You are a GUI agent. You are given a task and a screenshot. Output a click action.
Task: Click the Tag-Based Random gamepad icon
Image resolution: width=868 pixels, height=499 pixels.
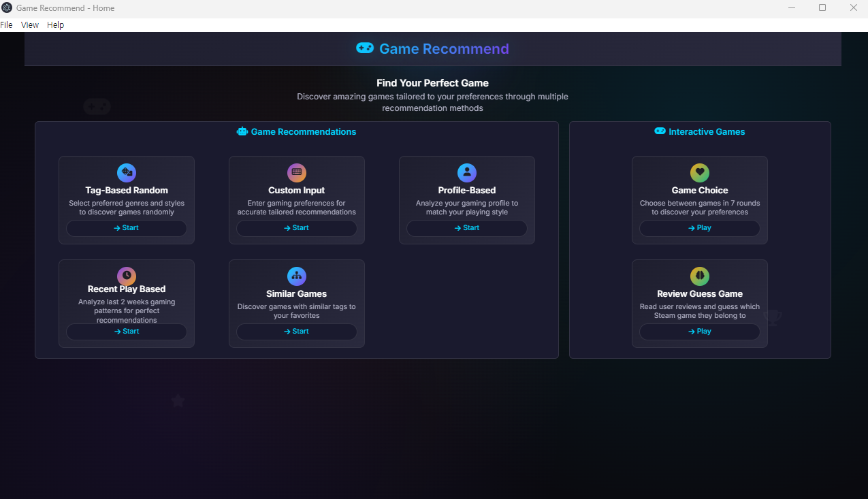pos(127,172)
